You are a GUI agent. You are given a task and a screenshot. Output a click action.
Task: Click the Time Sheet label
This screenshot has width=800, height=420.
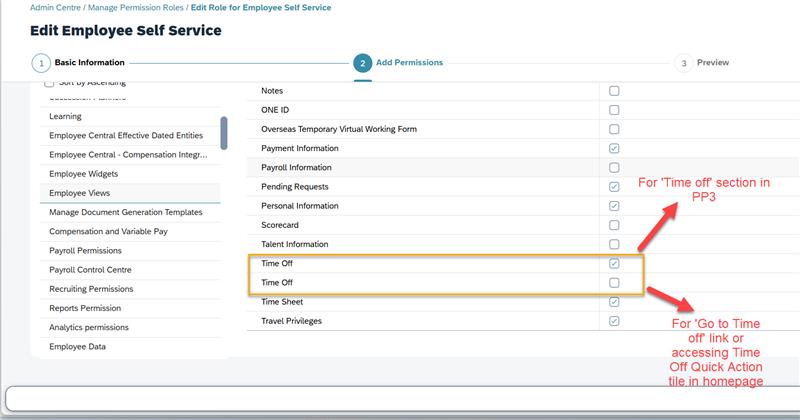(x=282, y=302)
